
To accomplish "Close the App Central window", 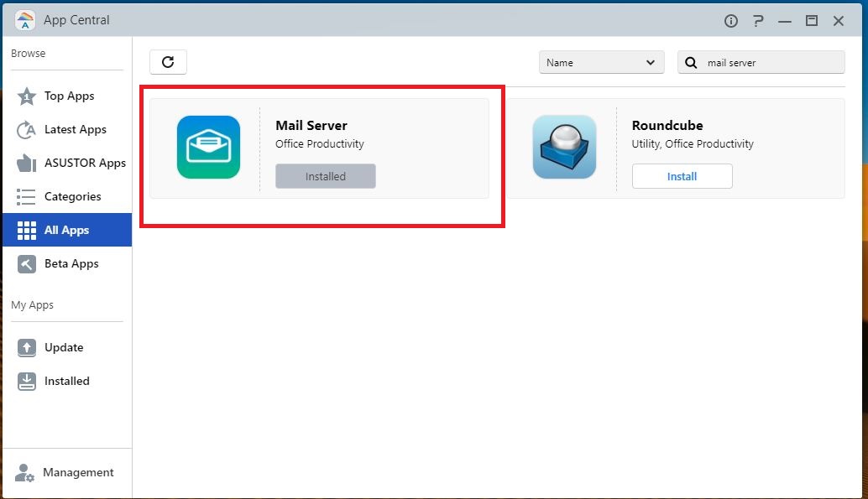I will coord(838,21).
